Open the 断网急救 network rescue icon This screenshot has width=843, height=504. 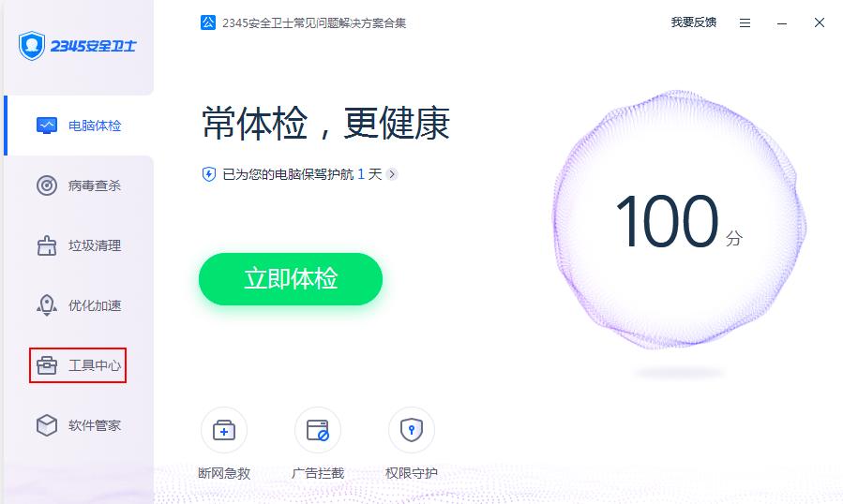224,430
